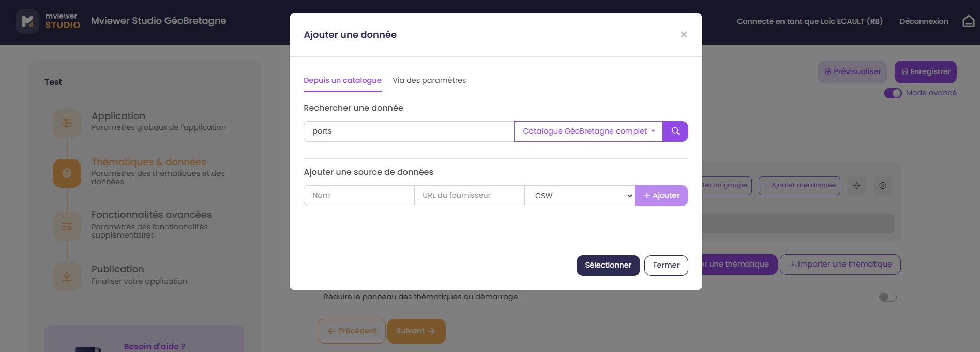This screenshot has width=980, height=352.
Task: Click the move crosshair icon button
Action: (x=857, y=185)
